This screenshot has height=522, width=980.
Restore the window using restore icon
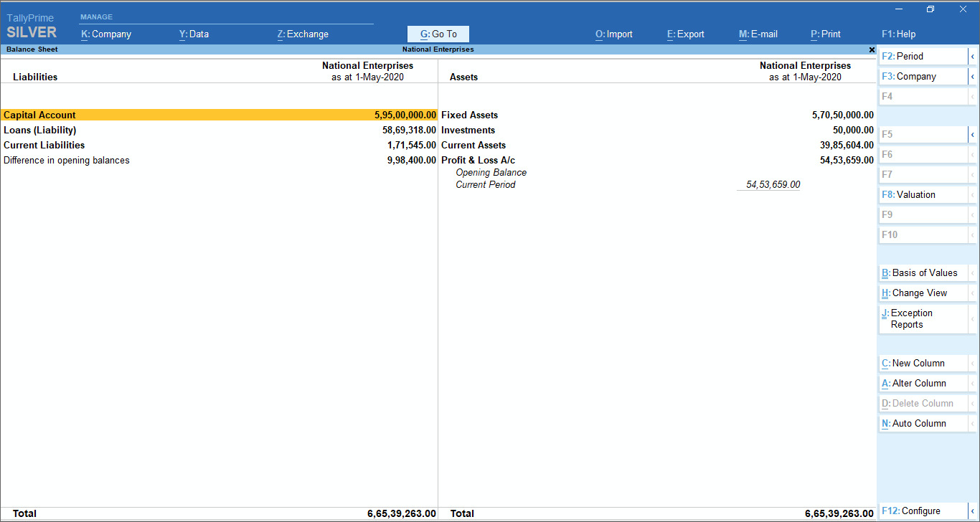(x=930, y=9)
